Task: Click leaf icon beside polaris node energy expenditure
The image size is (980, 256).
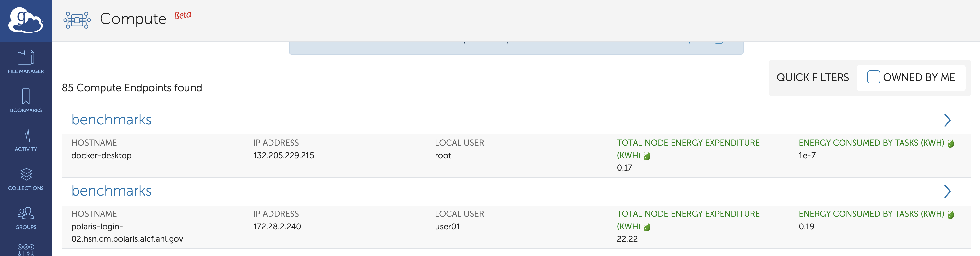Action: 647,227
